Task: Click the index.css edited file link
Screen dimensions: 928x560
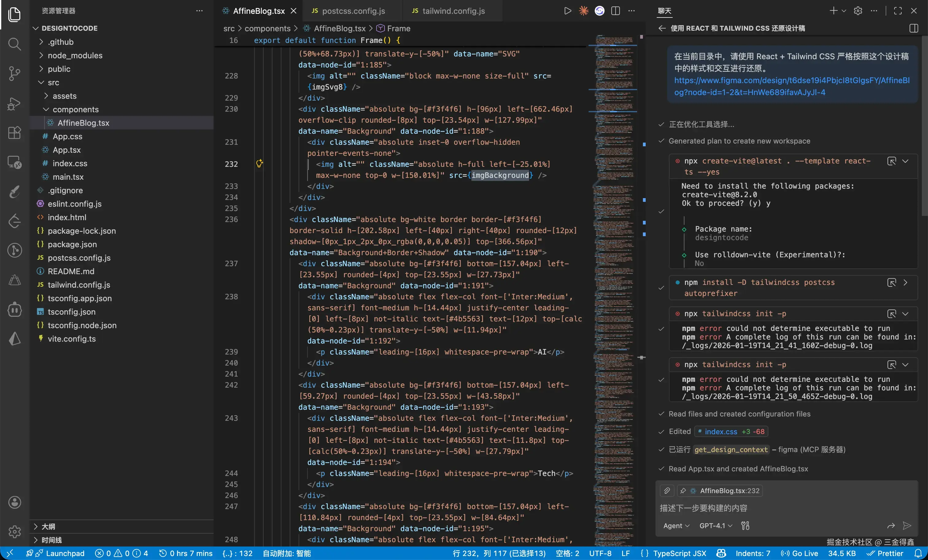Action: (x=721, y=432)
